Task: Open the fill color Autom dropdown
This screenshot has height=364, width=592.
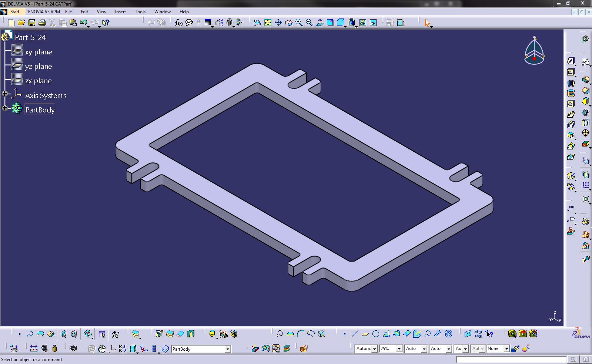Action: tap(374, 349)
